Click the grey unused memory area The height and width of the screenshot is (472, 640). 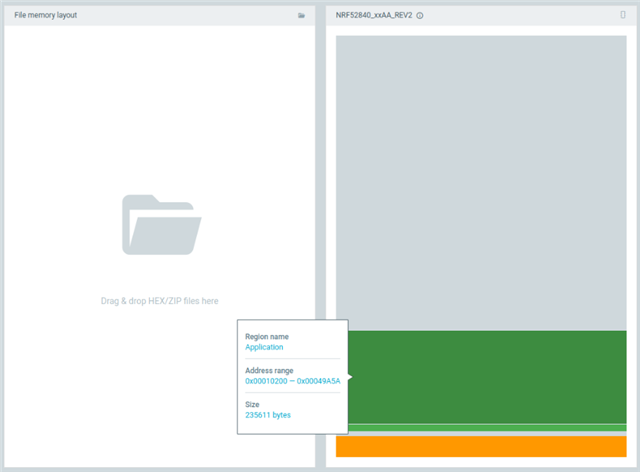point(488,180)
